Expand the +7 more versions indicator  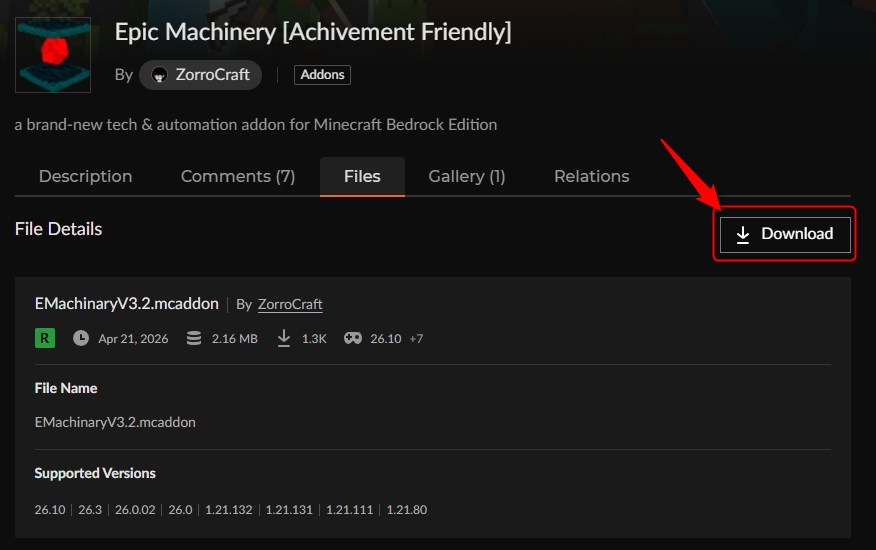(x=415, y=339)
